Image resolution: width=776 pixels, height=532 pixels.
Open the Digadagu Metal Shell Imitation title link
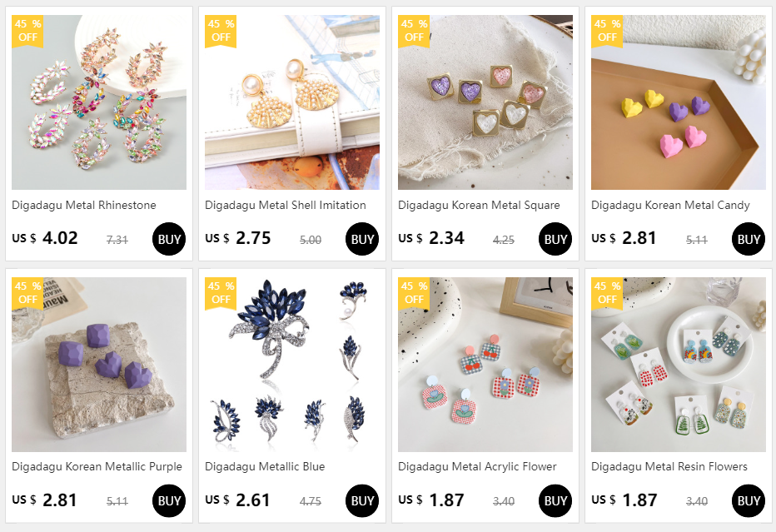click(286, 205)
